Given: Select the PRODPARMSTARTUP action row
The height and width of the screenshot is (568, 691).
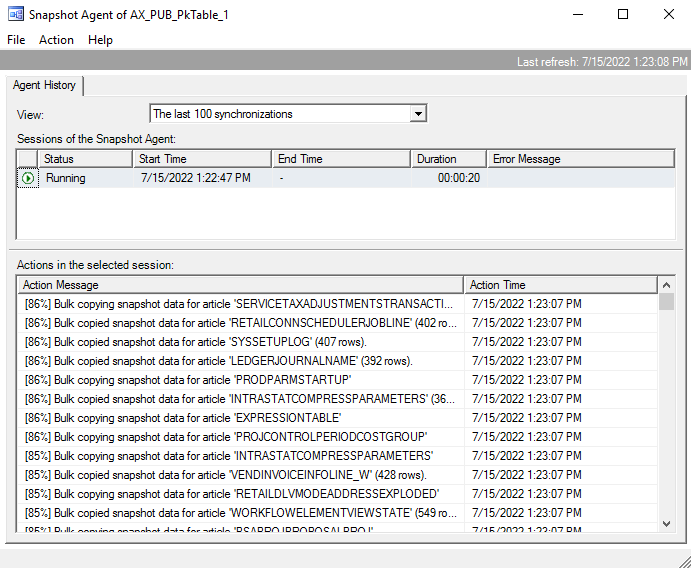Looking at the screenshot, I should (338, 380).
